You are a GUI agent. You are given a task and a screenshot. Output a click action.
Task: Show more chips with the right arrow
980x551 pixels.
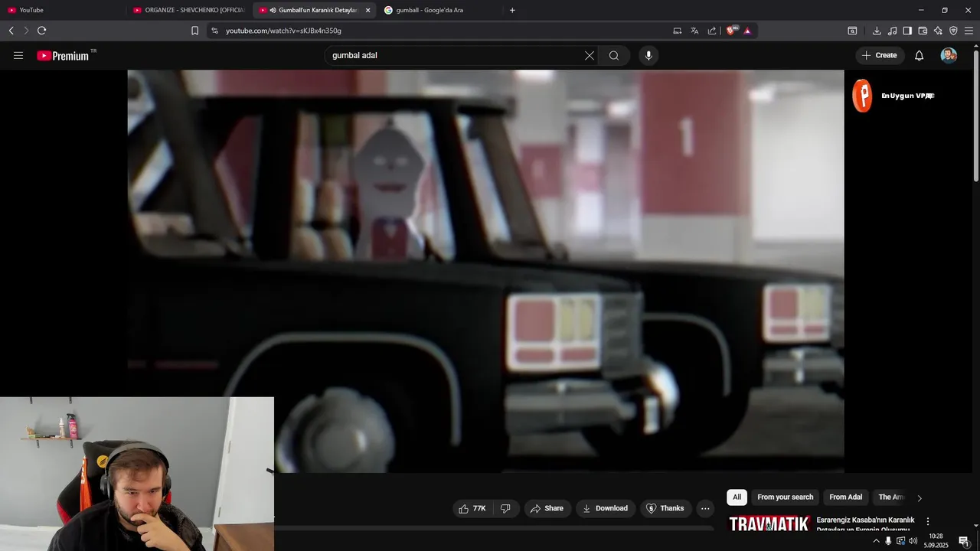[920, 498]
